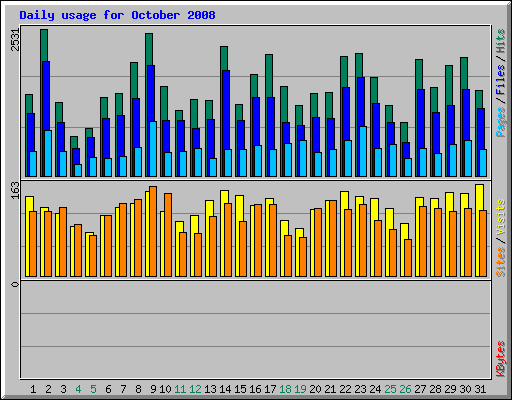
Task: Select the green Hits bar for day 14
Action: (x=224, y=58)
